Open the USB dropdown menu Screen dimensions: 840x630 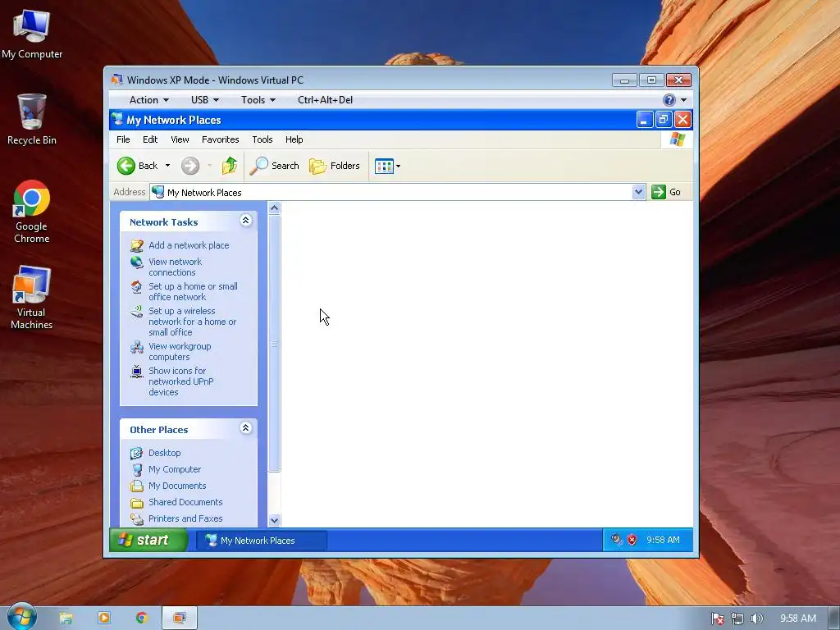coord(204,99)
